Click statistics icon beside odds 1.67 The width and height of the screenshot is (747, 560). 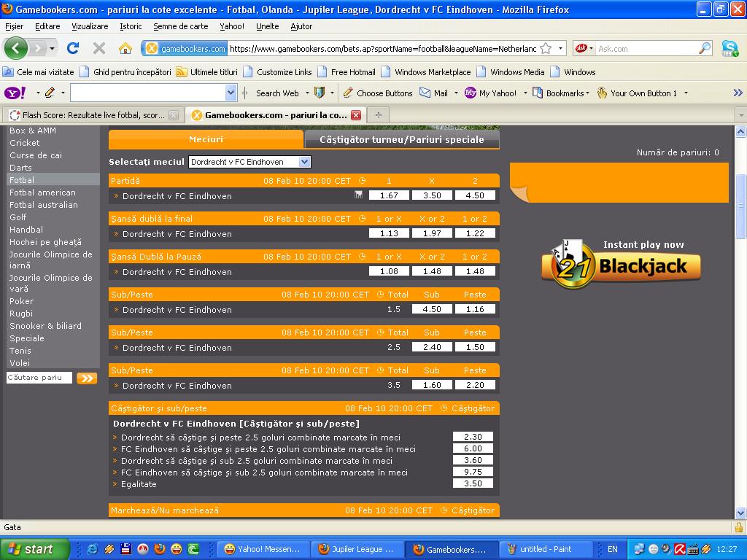(358, 194)
